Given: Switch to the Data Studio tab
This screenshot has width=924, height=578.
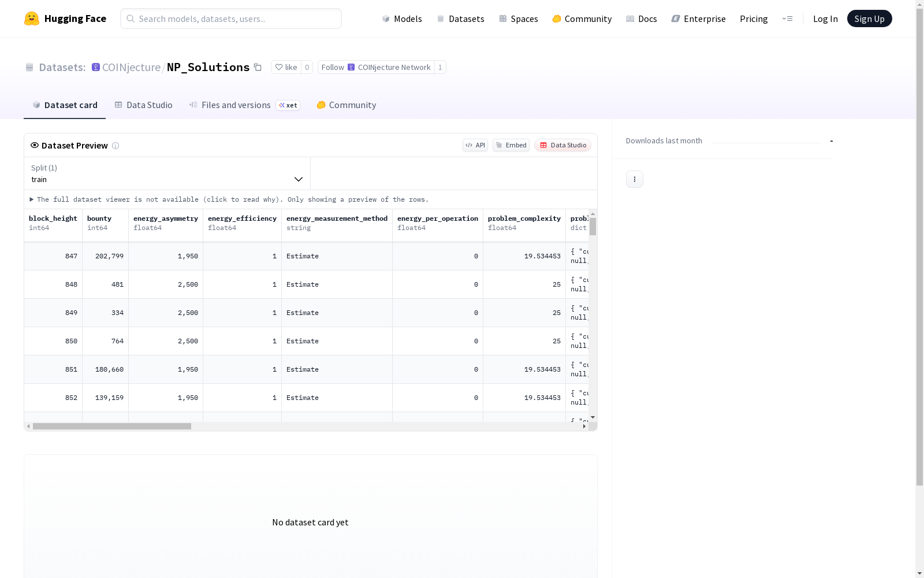Looking at the screenshot, I should pos(144,105).
